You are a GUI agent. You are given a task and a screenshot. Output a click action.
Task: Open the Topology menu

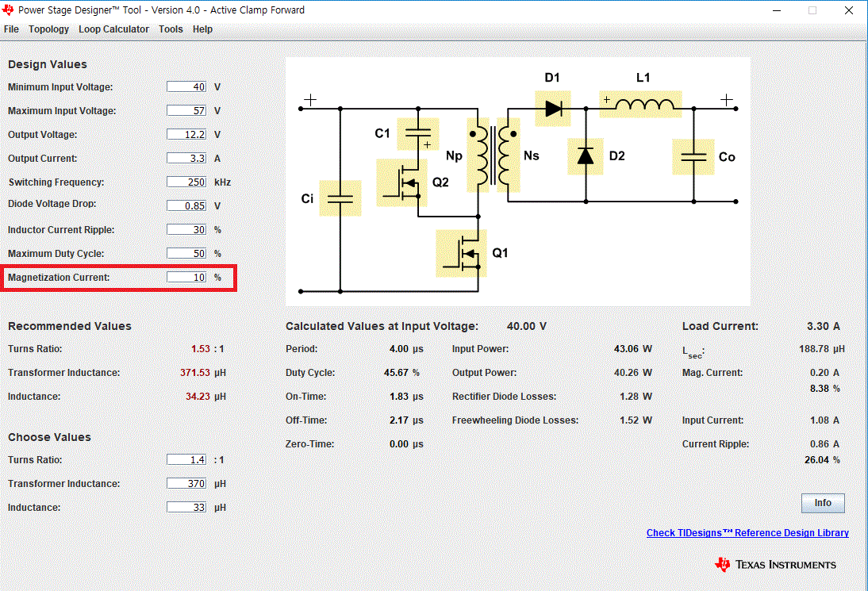point(48,29)
